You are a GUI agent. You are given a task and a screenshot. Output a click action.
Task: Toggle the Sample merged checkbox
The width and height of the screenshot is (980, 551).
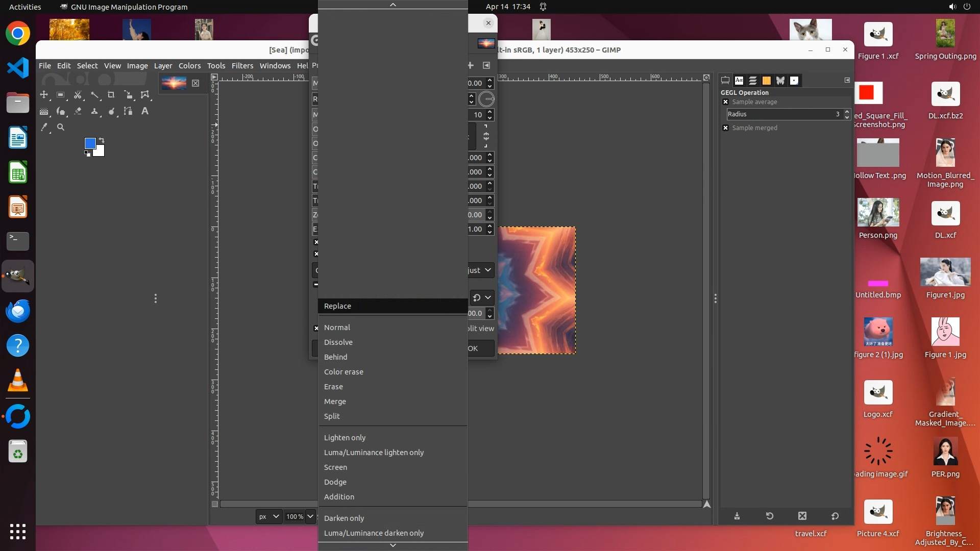726,128
